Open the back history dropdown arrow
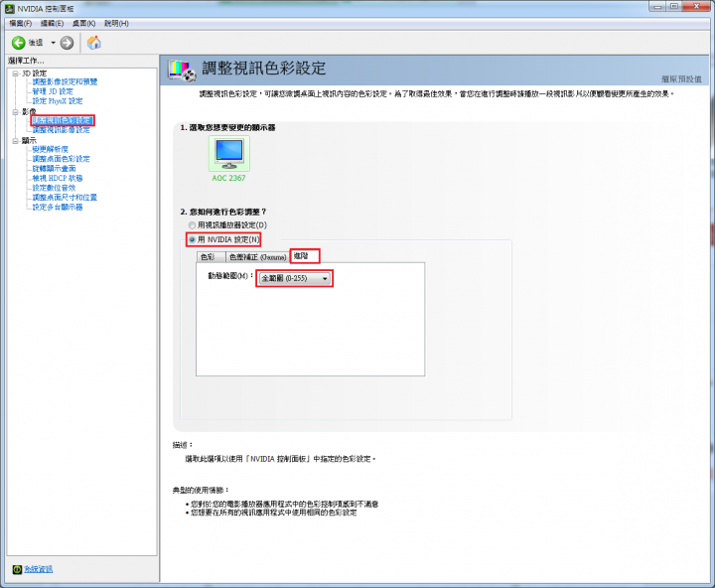 click(x=53, y=43)
